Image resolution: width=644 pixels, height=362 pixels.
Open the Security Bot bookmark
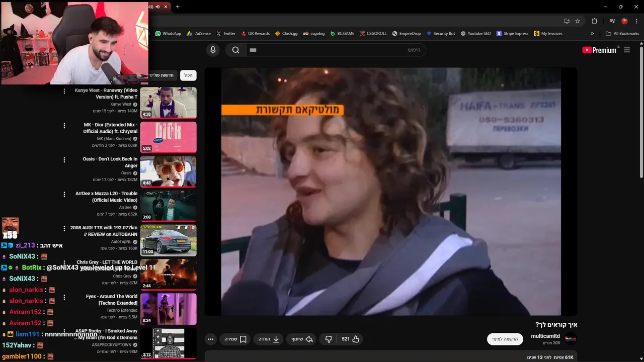point(440,34)
